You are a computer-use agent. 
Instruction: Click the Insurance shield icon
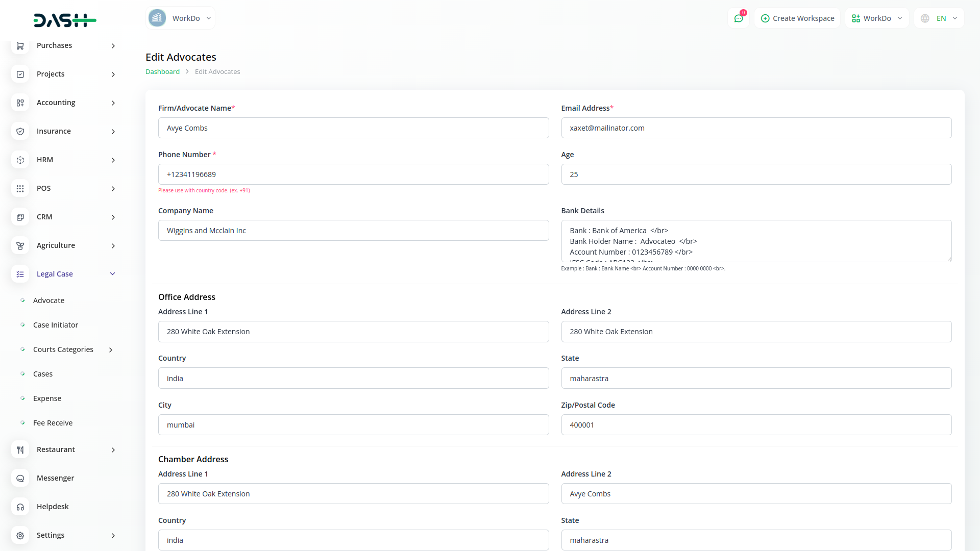point(20,131)
